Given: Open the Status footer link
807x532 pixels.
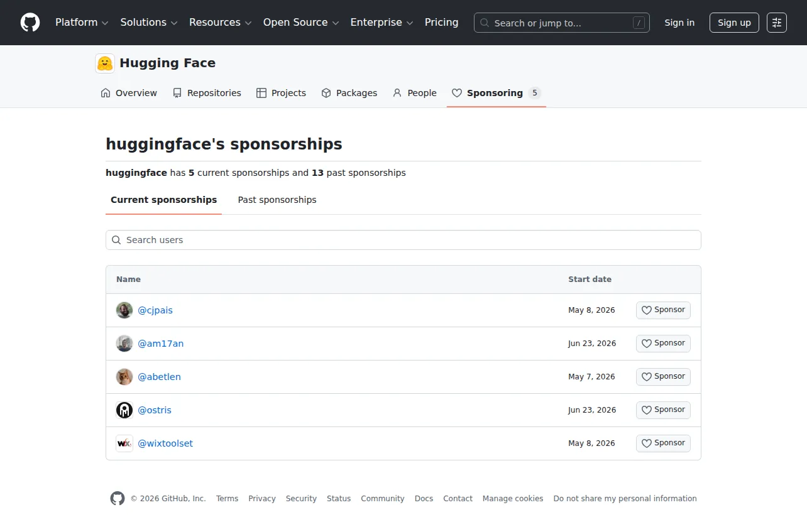Looking at the screenshot, I should coord(339,499).
